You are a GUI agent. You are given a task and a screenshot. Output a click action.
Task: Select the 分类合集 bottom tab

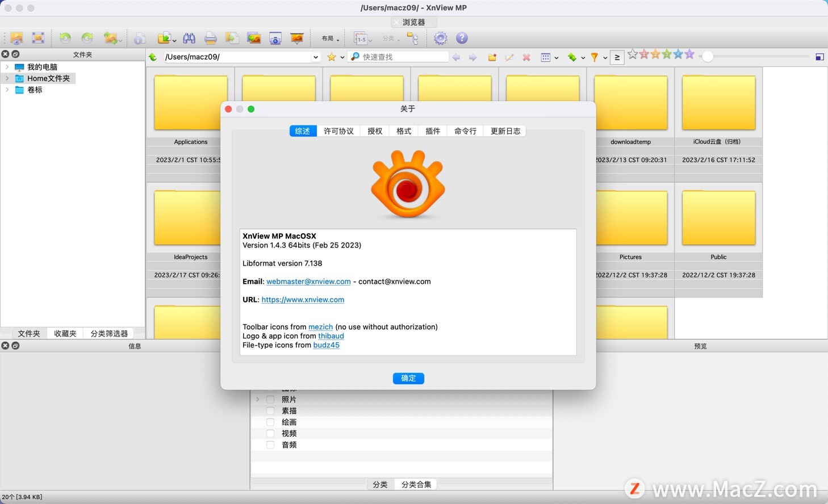416,485
